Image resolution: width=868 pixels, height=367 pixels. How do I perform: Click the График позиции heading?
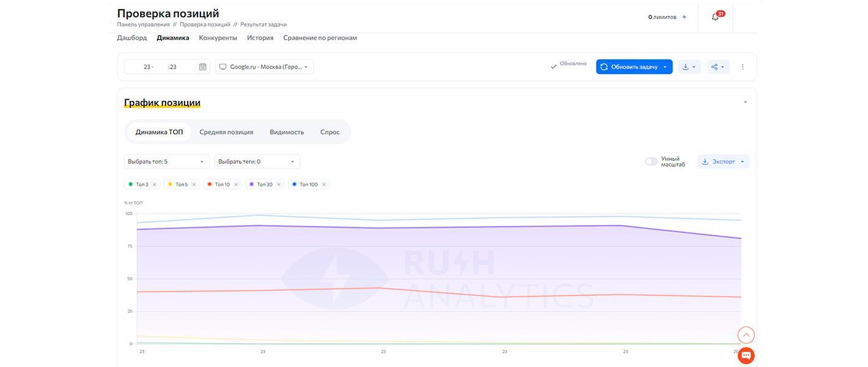click(162, 103)
